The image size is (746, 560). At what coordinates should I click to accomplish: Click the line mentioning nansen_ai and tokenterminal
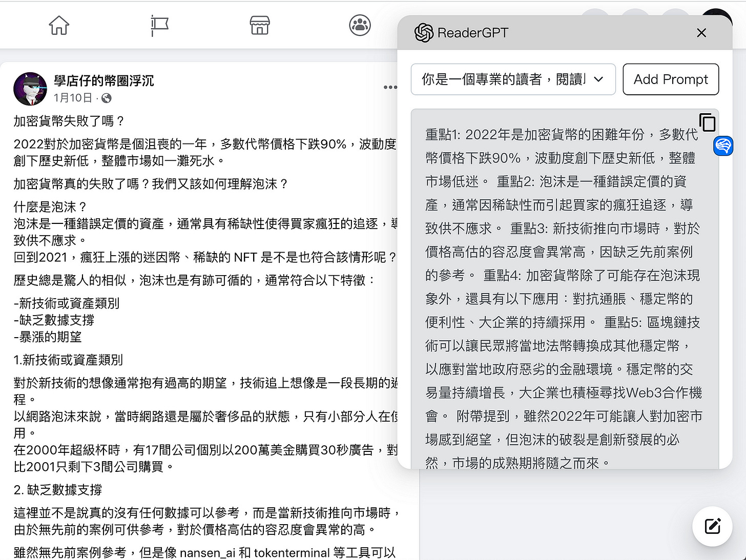[x=204, y=552]
